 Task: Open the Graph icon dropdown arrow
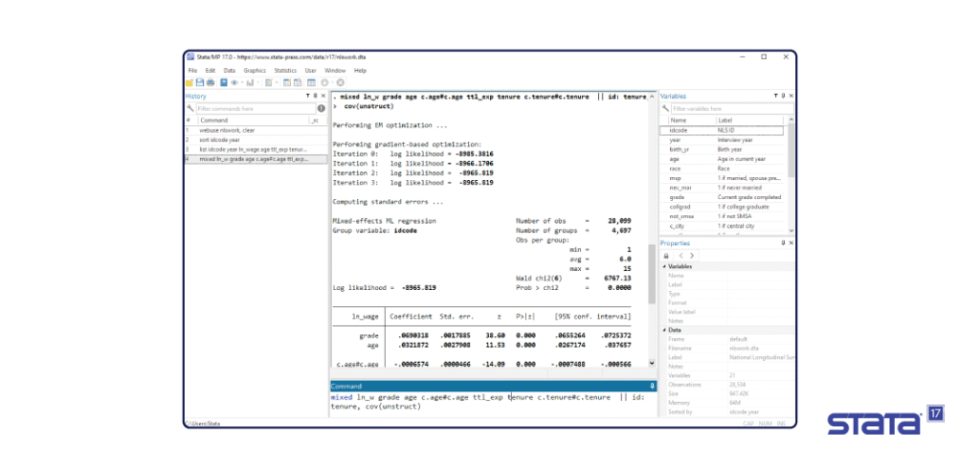[258, 82]
